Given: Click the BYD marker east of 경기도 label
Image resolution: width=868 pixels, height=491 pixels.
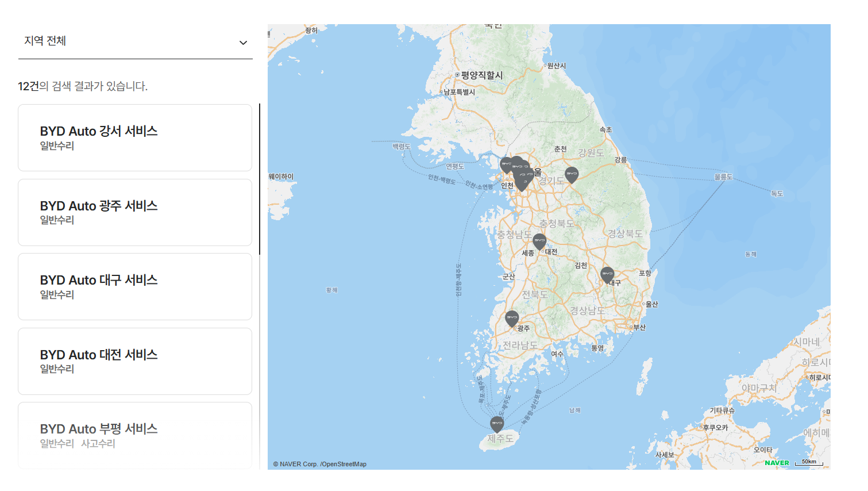Looking at the screenshot, I should (x=572, y=175).
